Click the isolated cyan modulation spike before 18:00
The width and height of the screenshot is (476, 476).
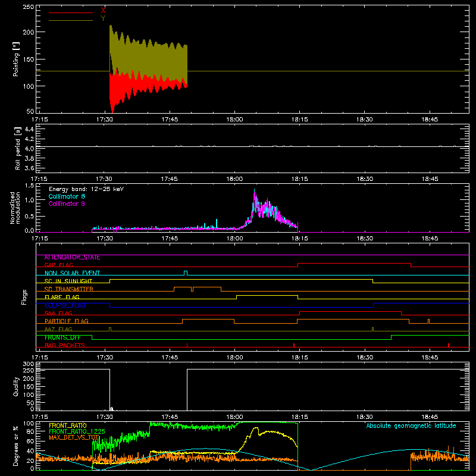coord(217,224)
